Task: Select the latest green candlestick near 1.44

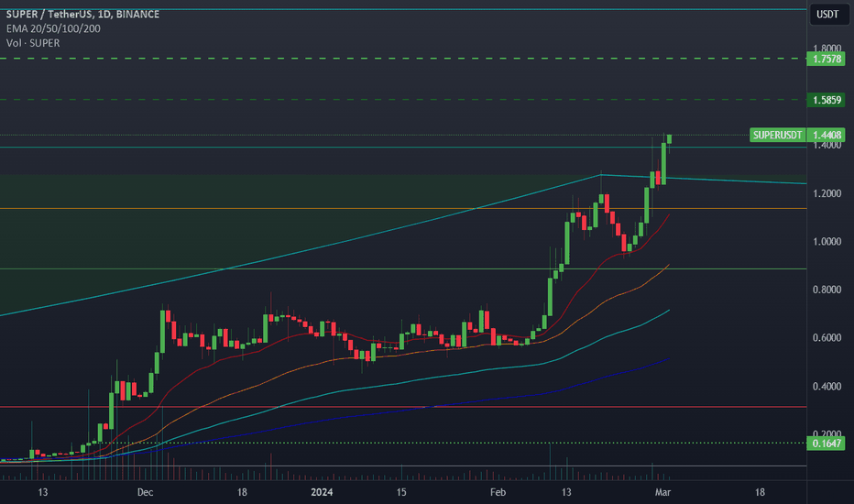Action: (x=669, y=139)
